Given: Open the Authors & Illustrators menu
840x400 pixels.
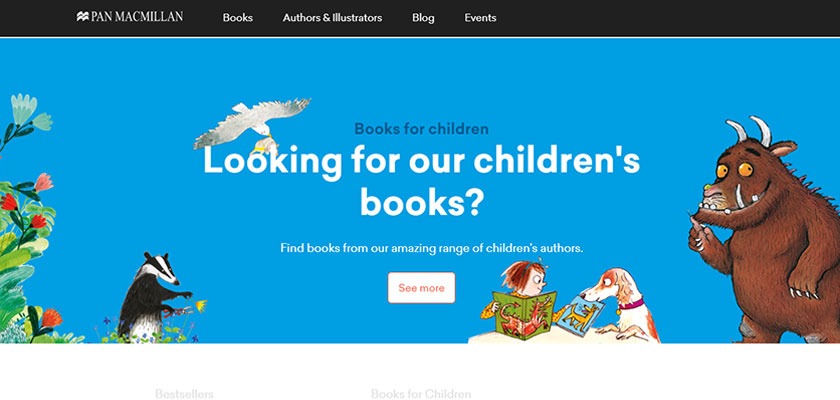Looking at the screenshot, I should coord(332,18).
